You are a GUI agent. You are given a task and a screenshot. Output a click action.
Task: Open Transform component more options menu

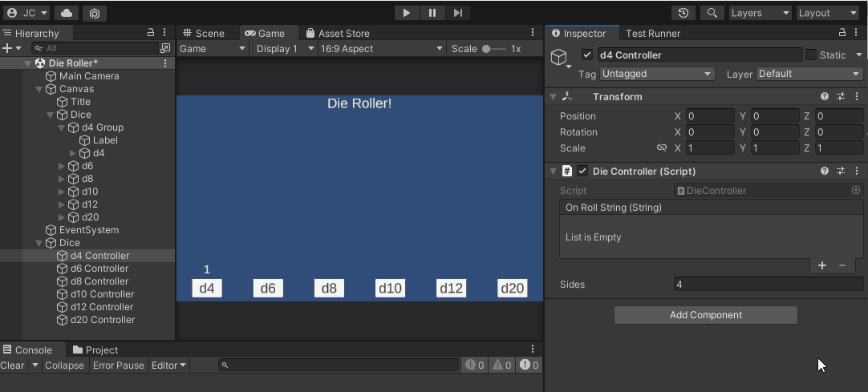pos(857,96)
